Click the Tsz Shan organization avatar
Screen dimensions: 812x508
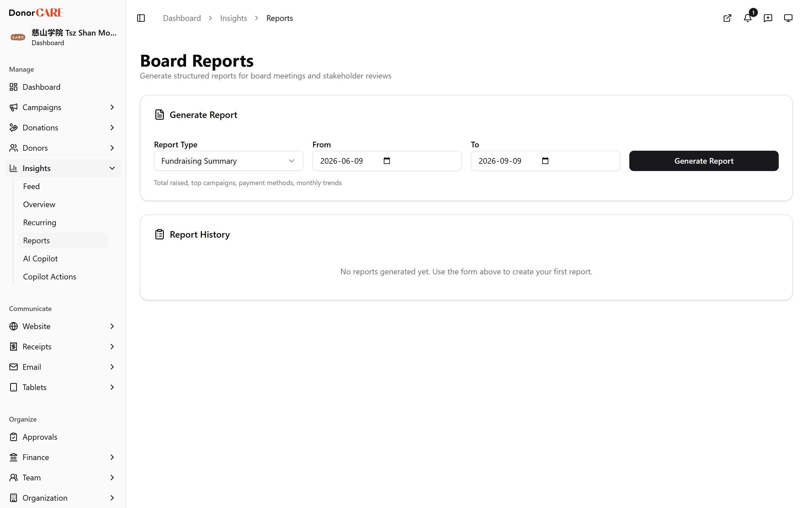tap(18, 37)
